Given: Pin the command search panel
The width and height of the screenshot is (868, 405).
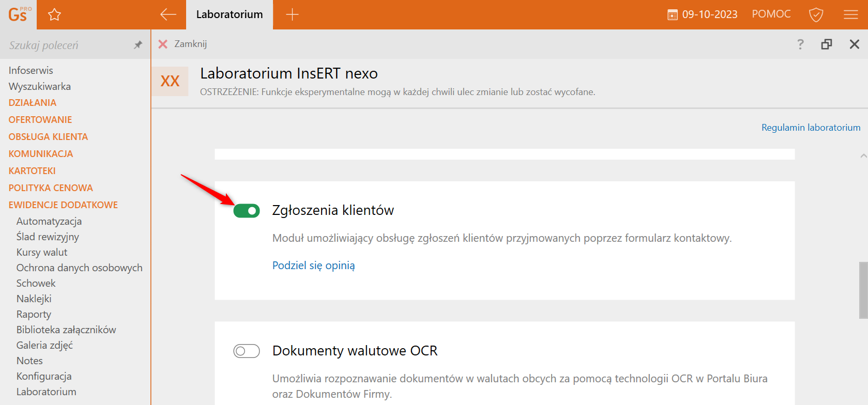Looking at the screenshot, I should tap(138, 45).
